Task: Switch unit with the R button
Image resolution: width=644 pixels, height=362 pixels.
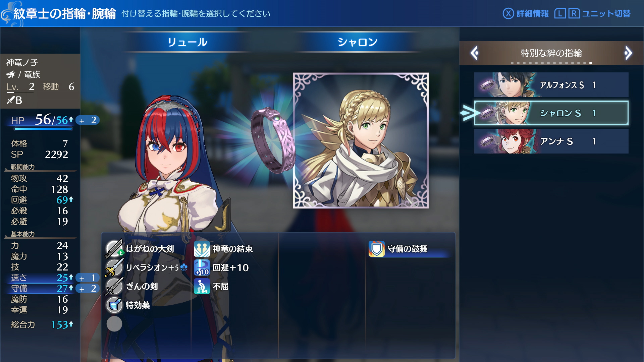Action: [x=574, y=13]
